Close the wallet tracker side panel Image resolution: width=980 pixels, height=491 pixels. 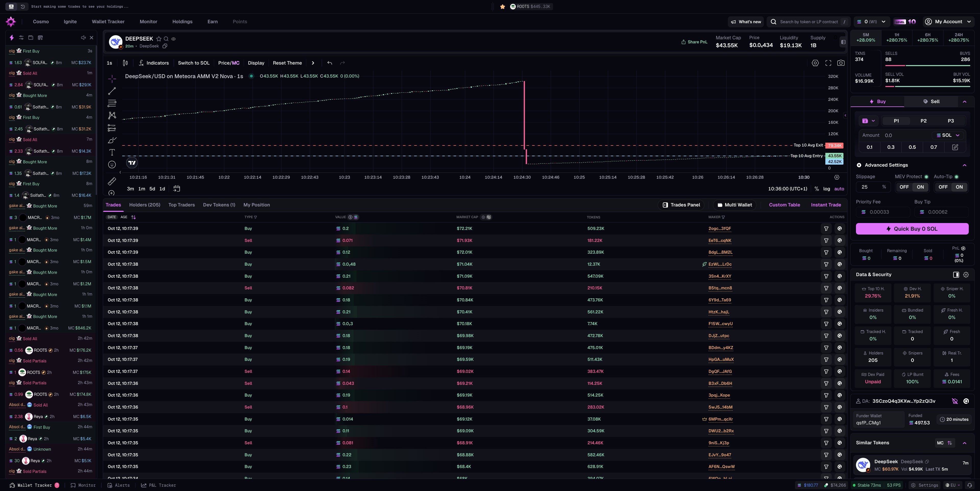point(91,38)
